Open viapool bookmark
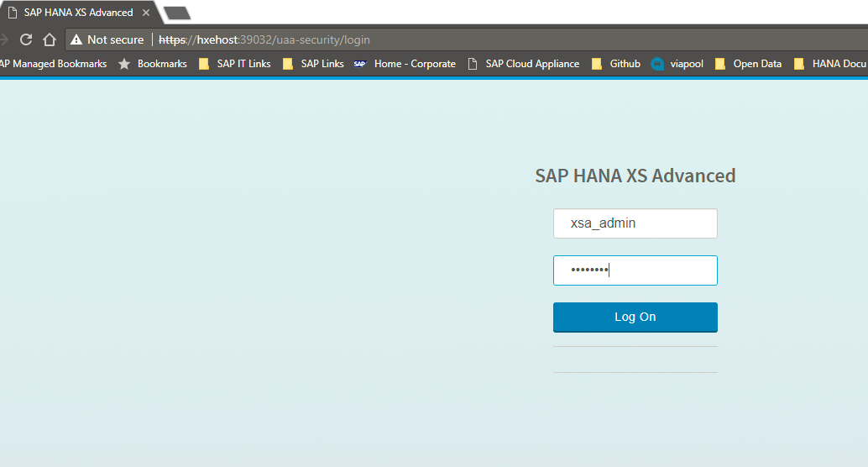 (677, 64)
